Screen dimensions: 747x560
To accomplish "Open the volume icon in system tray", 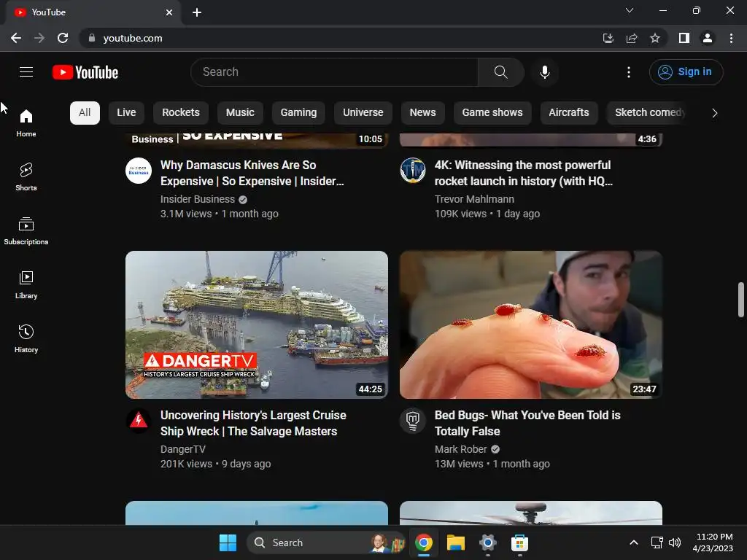I will coord(675,542).
